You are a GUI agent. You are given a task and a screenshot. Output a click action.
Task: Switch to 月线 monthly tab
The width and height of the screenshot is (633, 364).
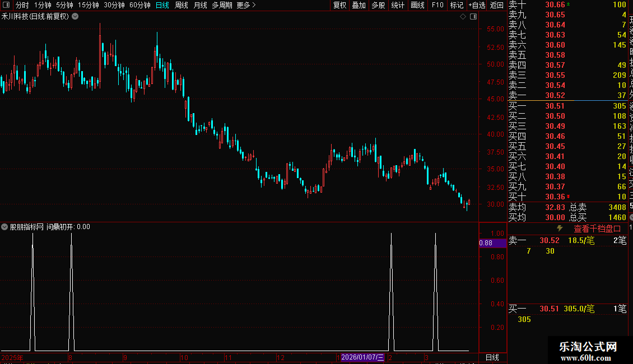click(x=200, y=5)
